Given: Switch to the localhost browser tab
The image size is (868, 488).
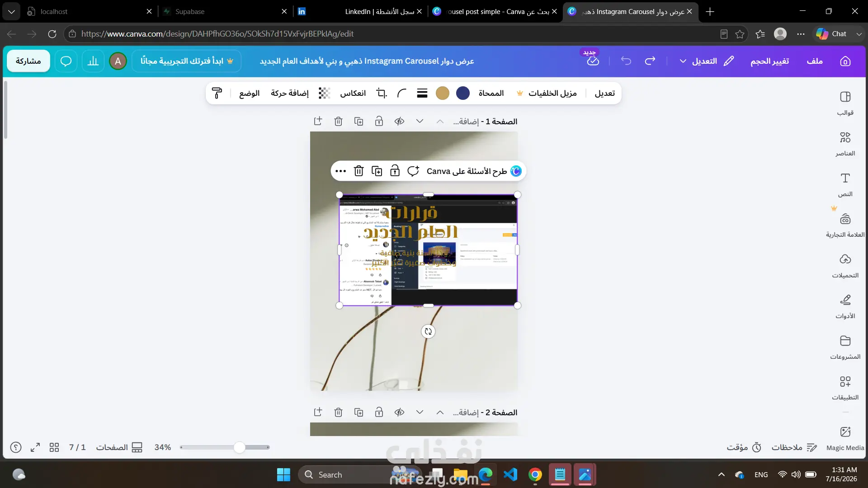Looking at the screenshot, I should point(89,11).
